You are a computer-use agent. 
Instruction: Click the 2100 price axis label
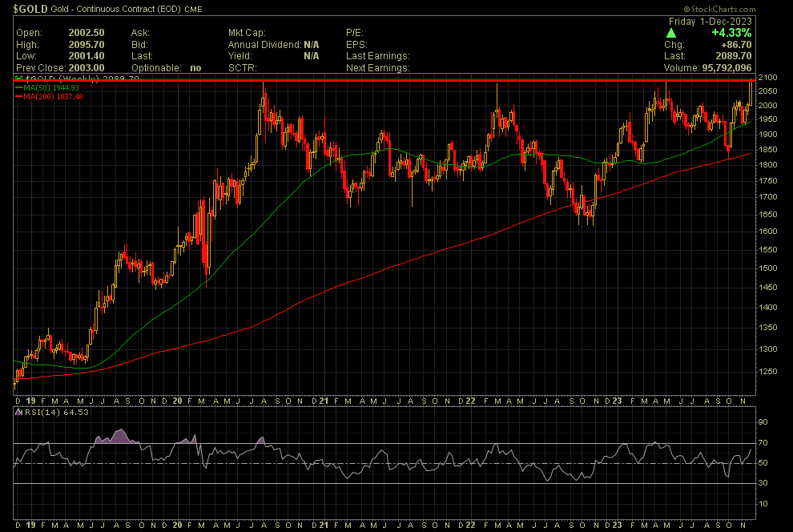pos(767,78)
